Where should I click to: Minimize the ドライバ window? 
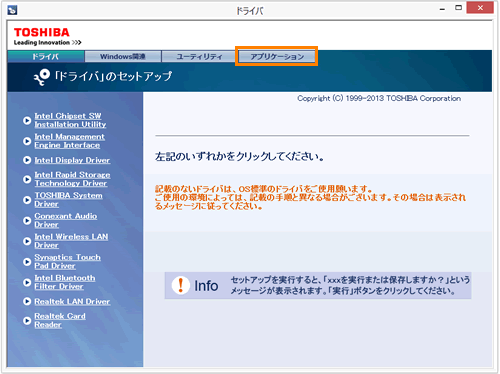tap(442, 9)
